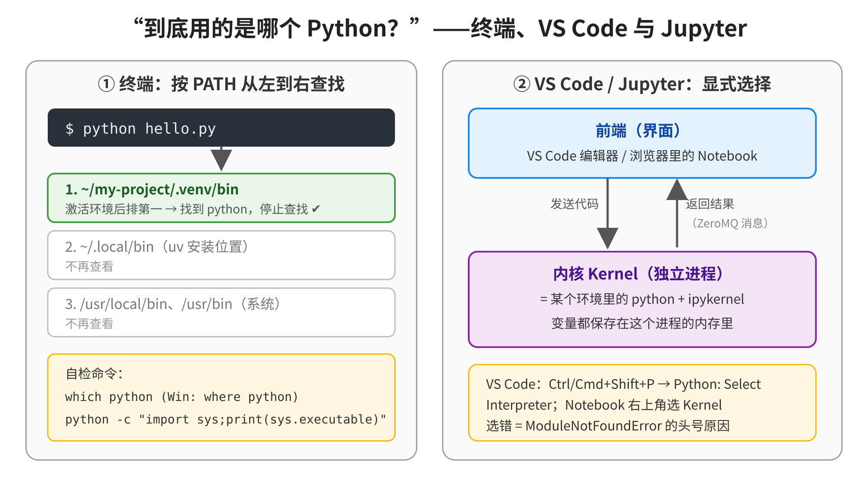
Task: Click the text "= 某个环境里的 python + ipykernel"
Action: point(642,299)
